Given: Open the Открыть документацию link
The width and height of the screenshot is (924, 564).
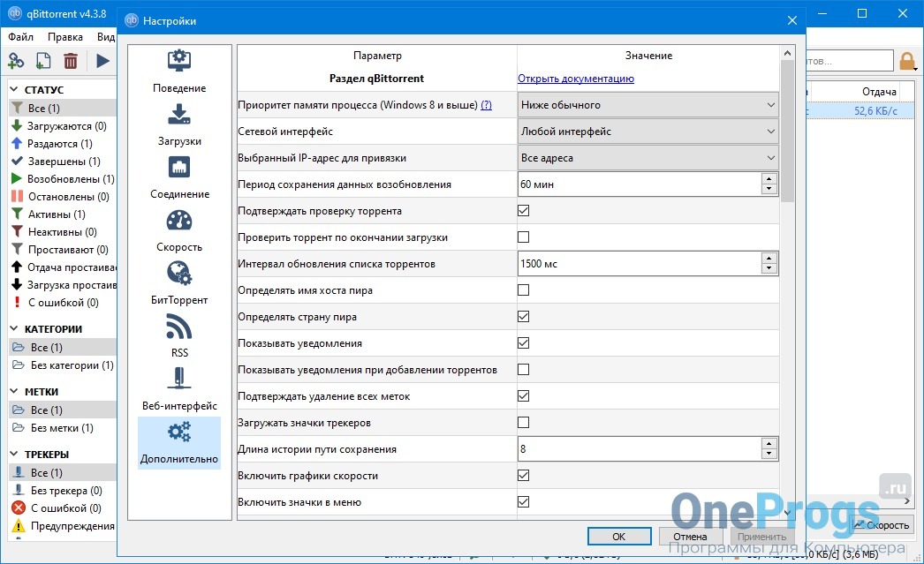Looking at the screenshot, I should click(x=576, y=79).
